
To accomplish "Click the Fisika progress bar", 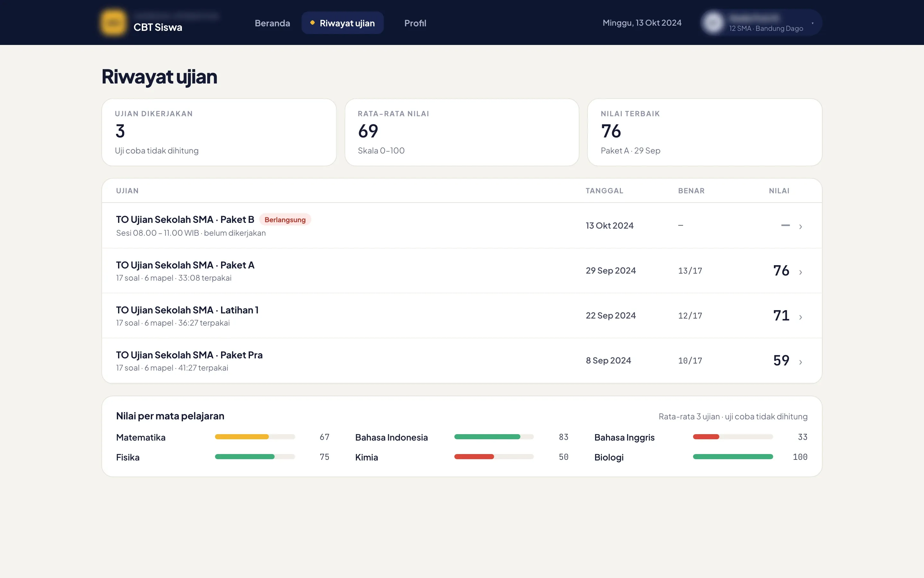I will click(255, 456).
